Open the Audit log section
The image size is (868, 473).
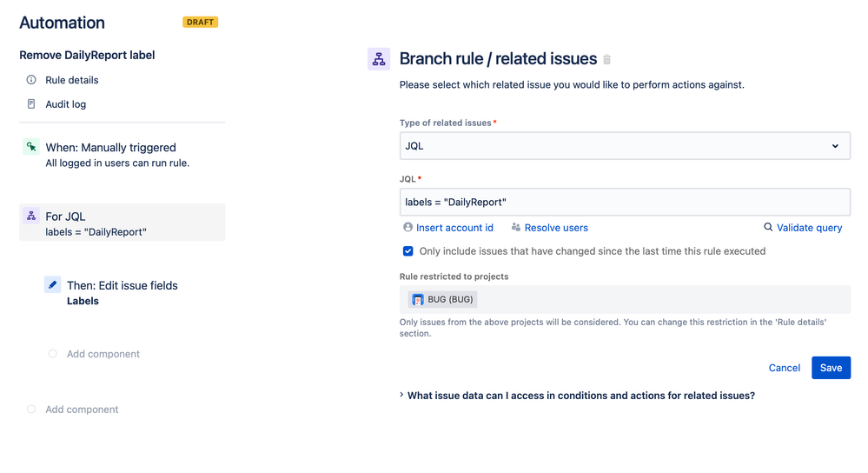click(x=66, y=104)
